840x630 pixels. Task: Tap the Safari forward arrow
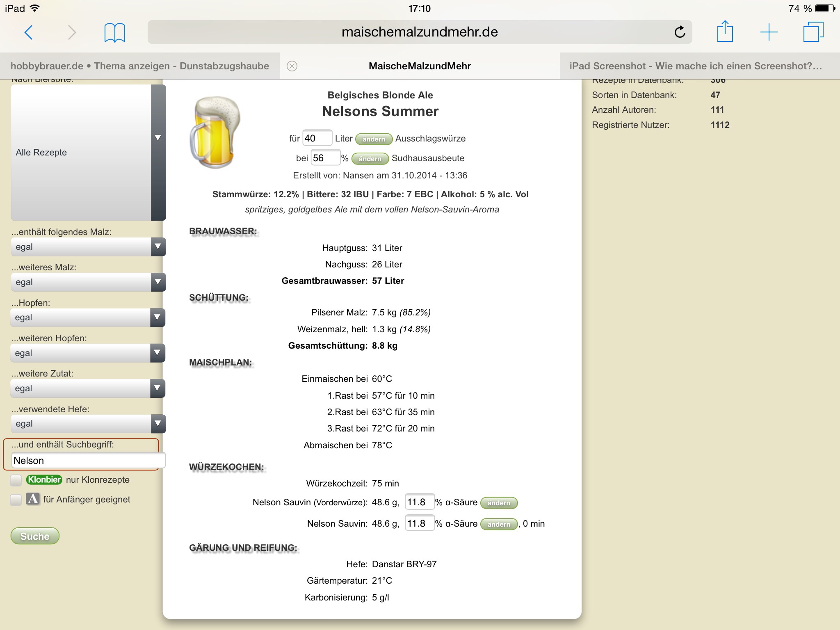click(72, 32)
